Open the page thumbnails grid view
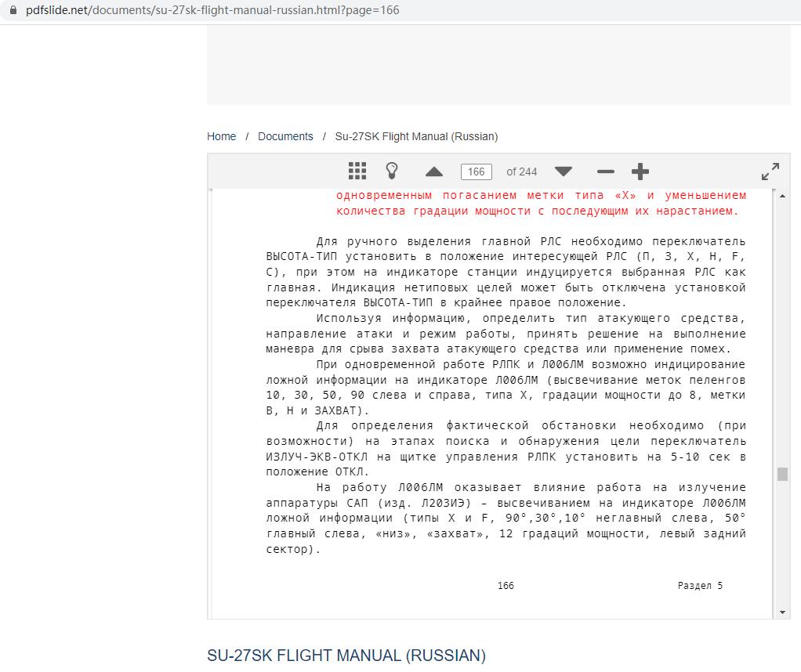 tap(357, 171)
